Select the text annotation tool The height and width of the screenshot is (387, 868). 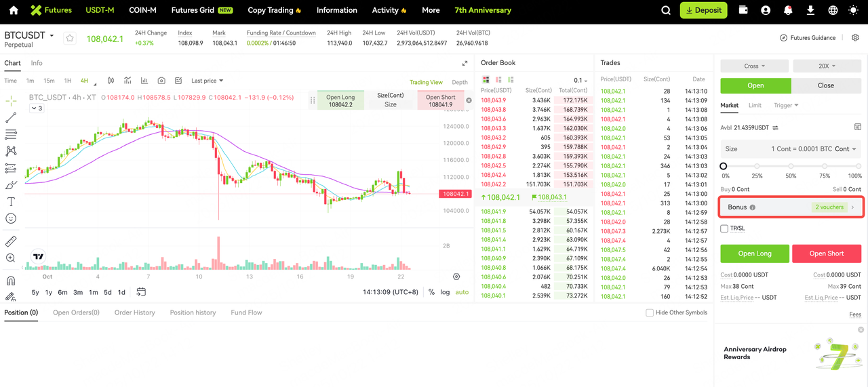tap(11, 201)
